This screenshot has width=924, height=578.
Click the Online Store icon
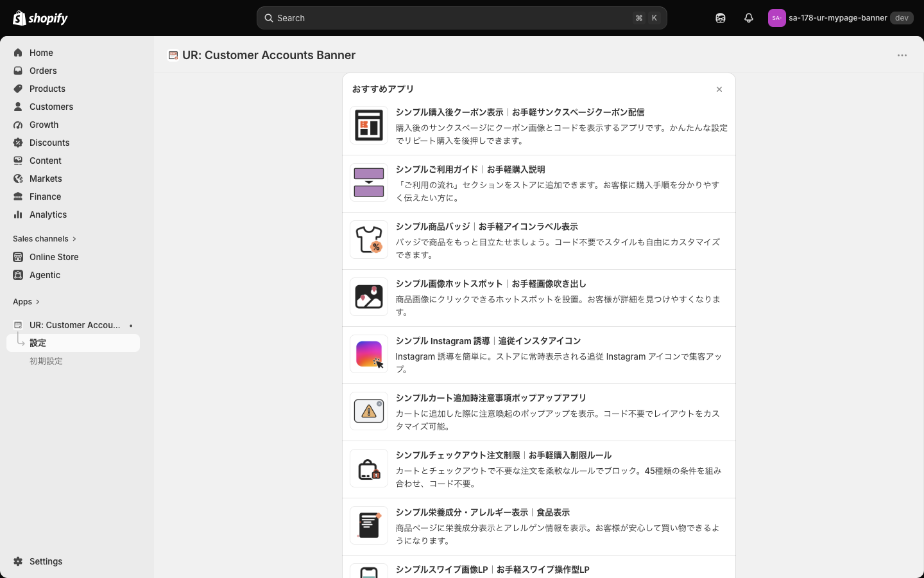(x=18, y=257)
